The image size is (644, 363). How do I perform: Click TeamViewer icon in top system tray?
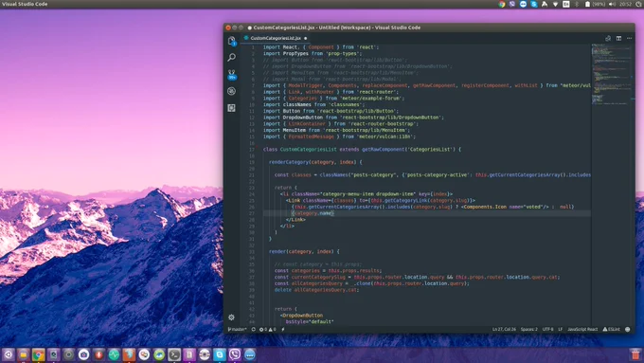point(523,4)
